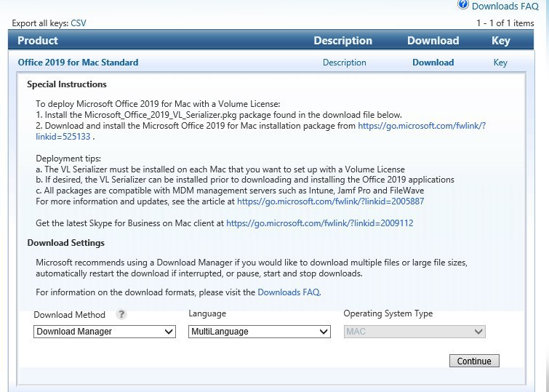Viewport: 549px width, 392px height.
Task: Show the Key tab for Office 2019
Action: point(500,63)
